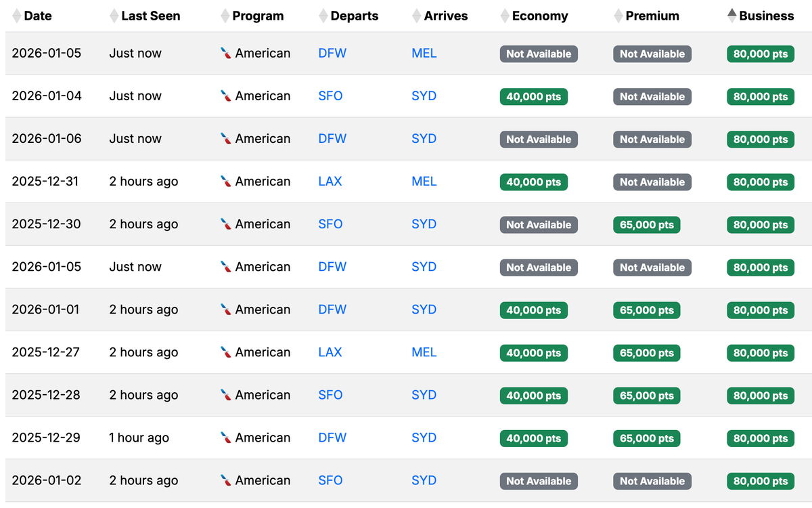
Task: Click the 65,000 pts Premium badge for 2025-12-30
Action: [x=646, y=224]
